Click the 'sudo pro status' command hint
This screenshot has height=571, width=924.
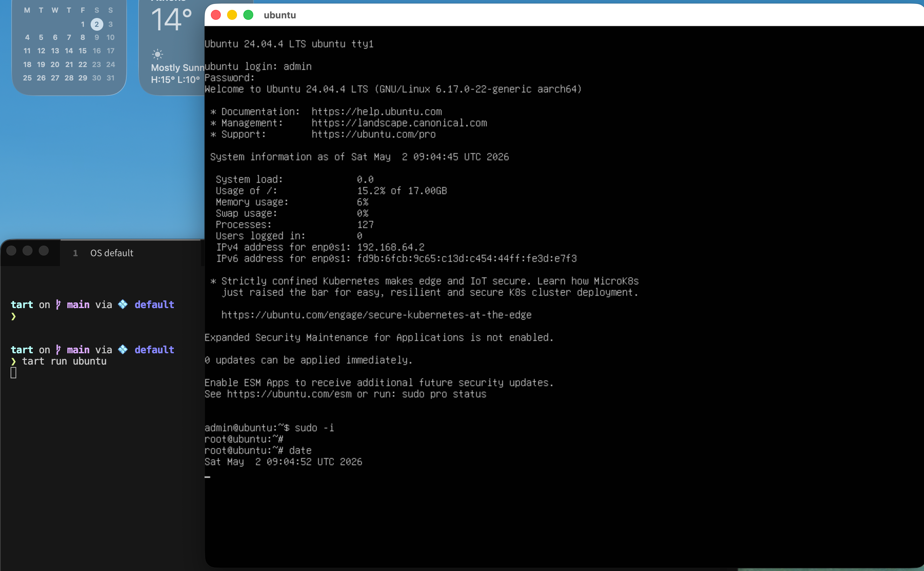(x=444, y=394)
